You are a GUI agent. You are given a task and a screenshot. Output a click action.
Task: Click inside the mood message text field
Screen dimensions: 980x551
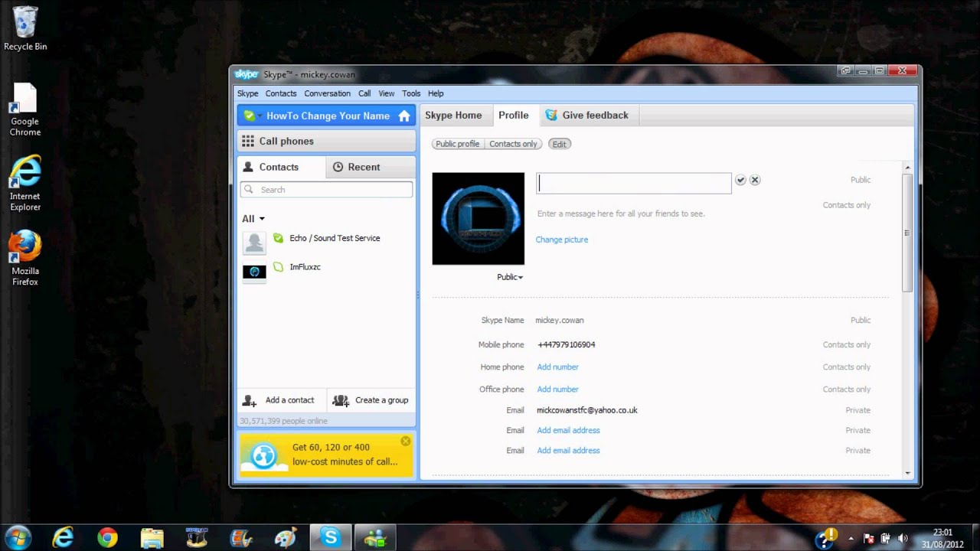[x=634, y=183]
